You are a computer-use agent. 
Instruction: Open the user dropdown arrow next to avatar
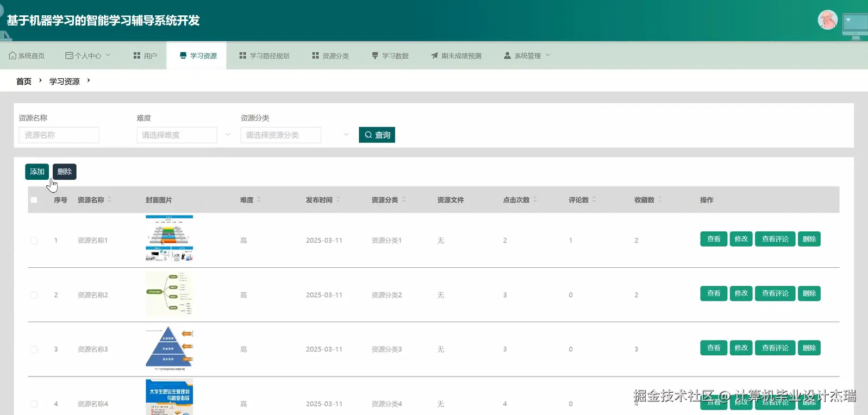[848, 20]
